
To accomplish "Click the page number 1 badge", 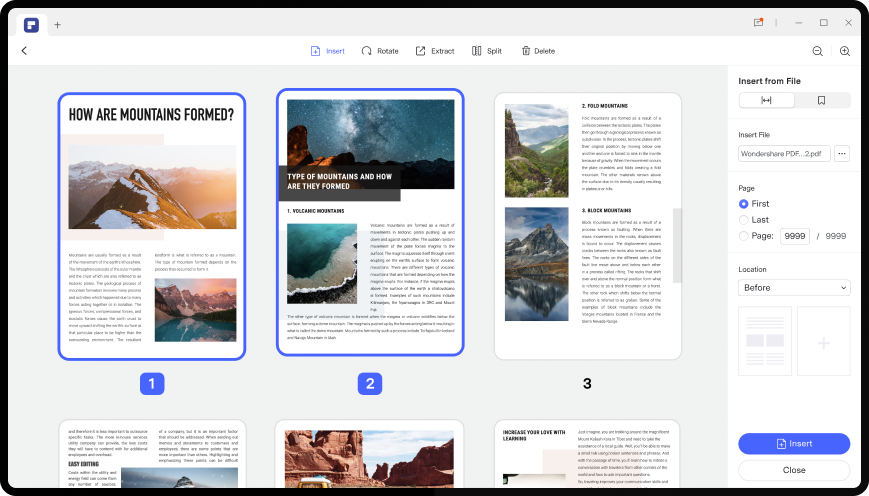I will coord(152,383).
